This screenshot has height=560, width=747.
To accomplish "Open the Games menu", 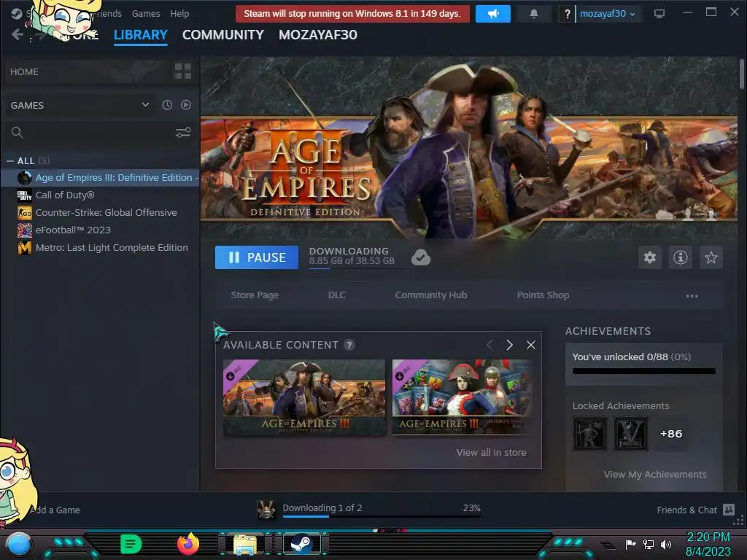I will [x=146, y=14].
